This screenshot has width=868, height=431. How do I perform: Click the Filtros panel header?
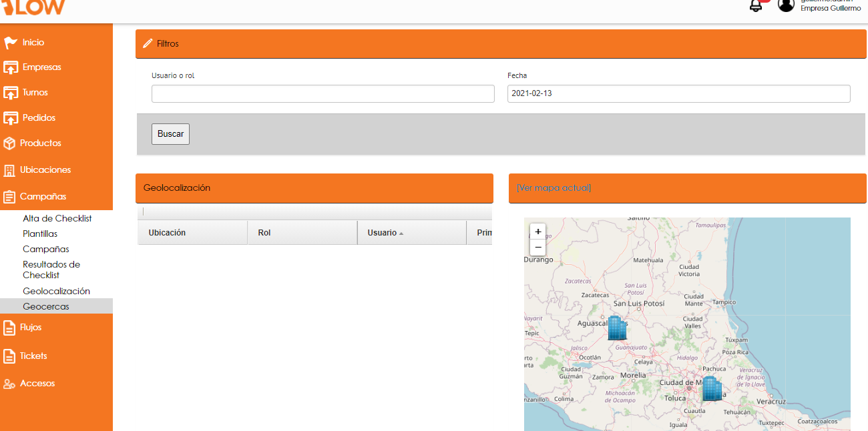coord(501,44)
